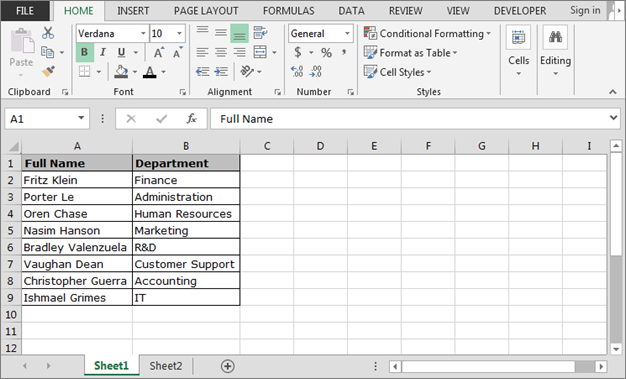Open the text Orientation tool

coord(247,72)
